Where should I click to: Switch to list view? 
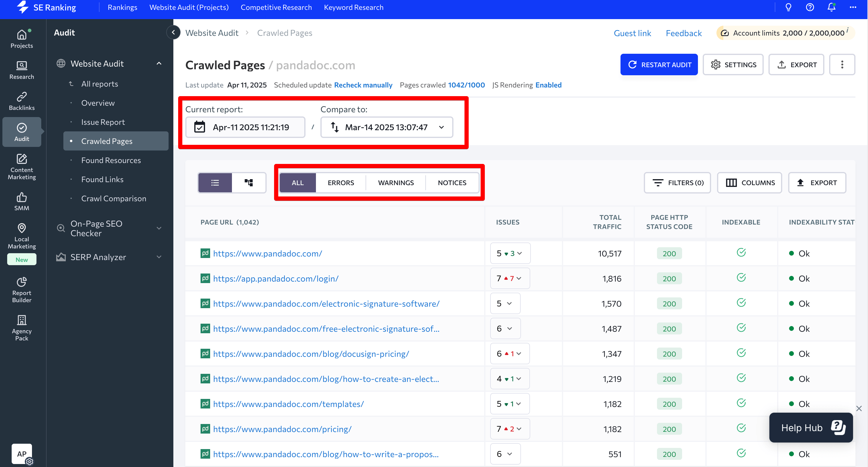pyautogui.click(x=215, y=182)
